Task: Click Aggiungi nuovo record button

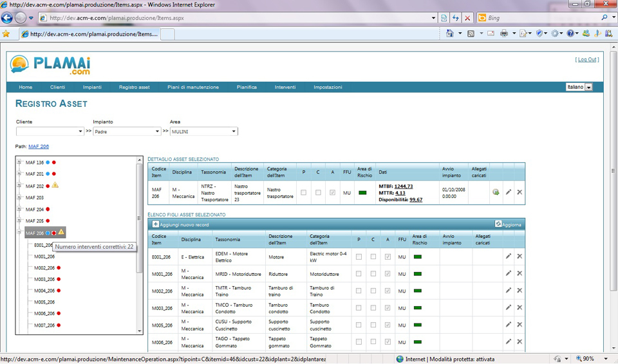Action: point(181,224)
